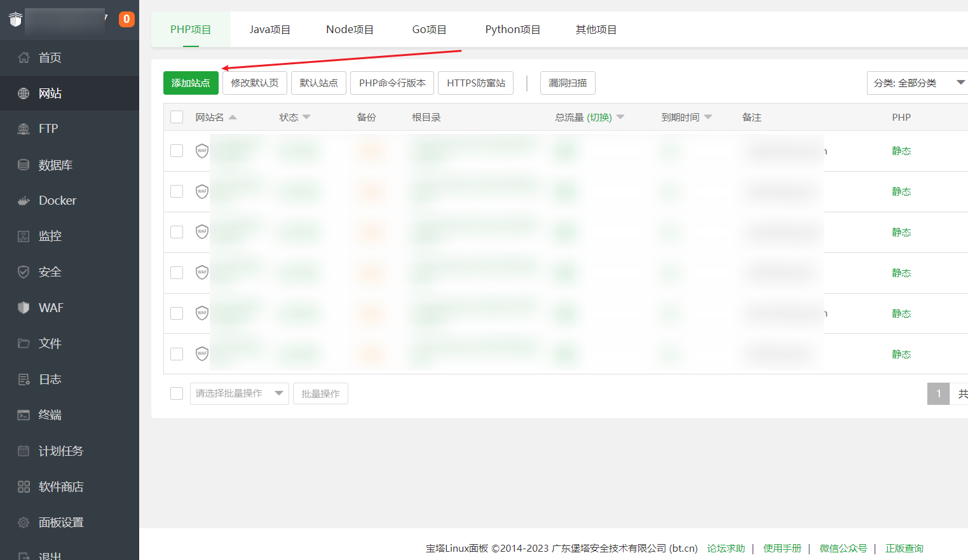The image size is (968, 560).
Task: Click the orange notification badge showing 0
Action: [126, 19]
